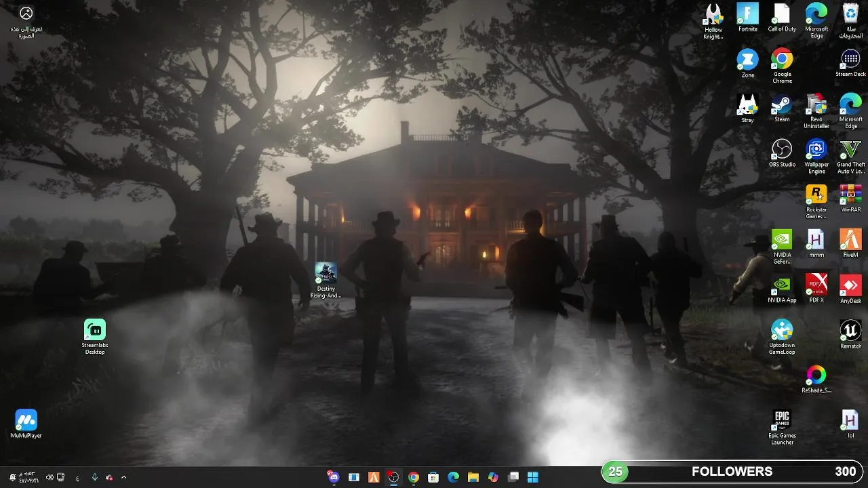868x488 pixels.
Task: Expand the hidden system tray icons chevron
Action: (x=123, y=477)
